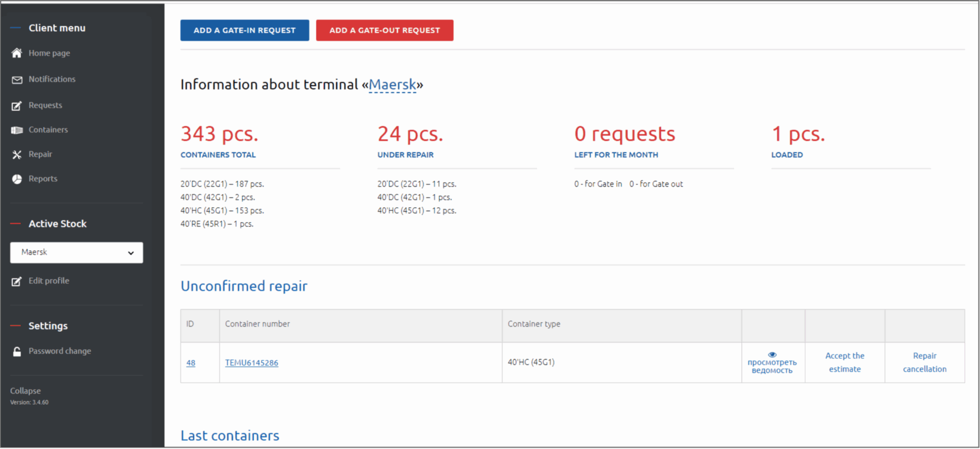Click the Repair tools icon
Screen dimensions: 980x449
pyautogui.click(x=17, y=154)
